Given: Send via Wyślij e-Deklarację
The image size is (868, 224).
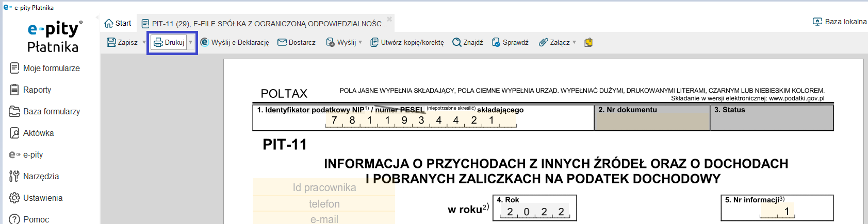Looking at the screenshot, I should [x=235, y=42].
